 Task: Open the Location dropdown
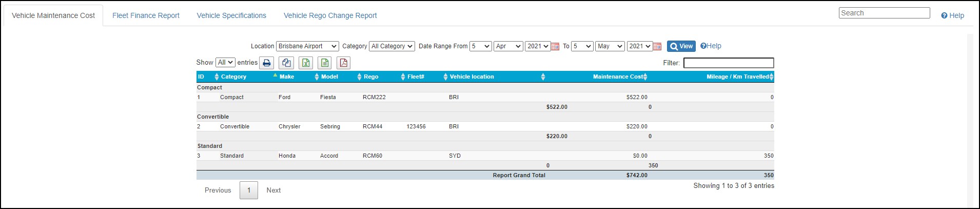pyautogui.click(x=307, y=46)
